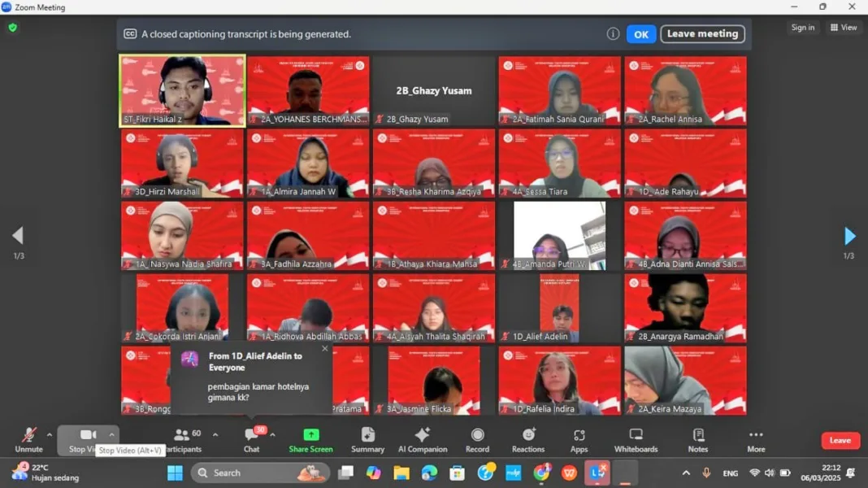
Task: Dismiss the chat message popup
Action: [325, 348]
